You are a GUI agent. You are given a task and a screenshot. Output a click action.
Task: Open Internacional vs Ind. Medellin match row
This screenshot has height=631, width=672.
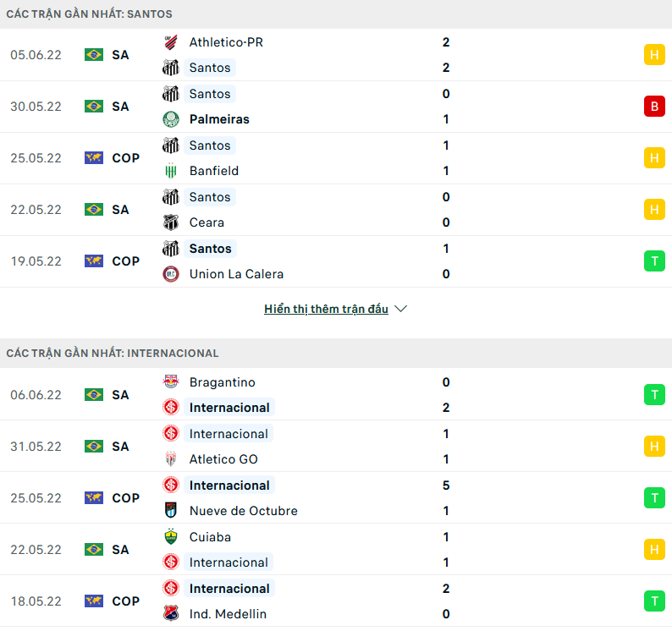pos(339,601)
